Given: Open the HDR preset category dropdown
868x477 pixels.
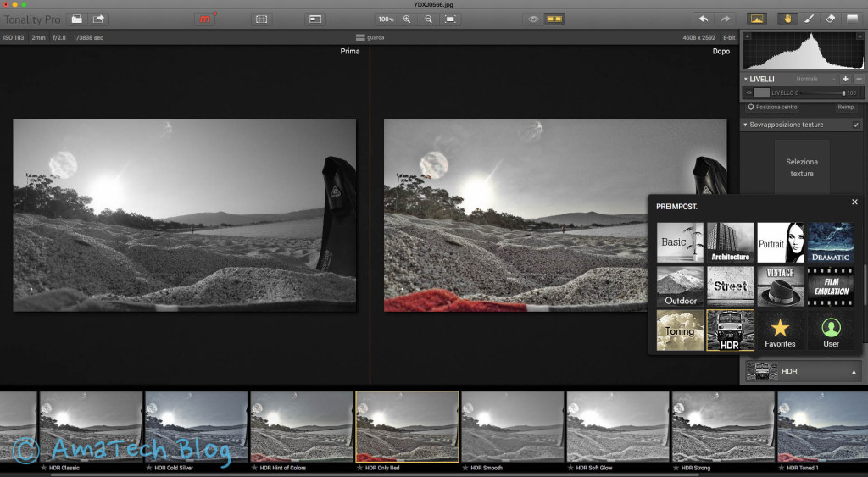Looking at the screenshot, I should (x=804, y=371).
